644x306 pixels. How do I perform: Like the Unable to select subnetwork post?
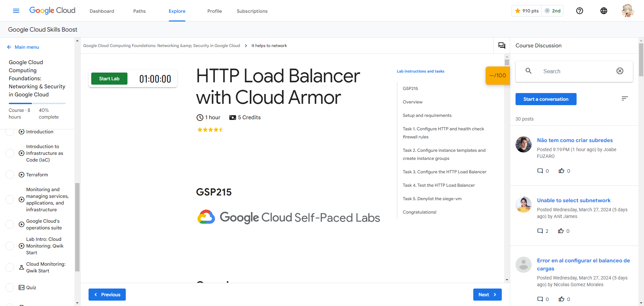561,231
